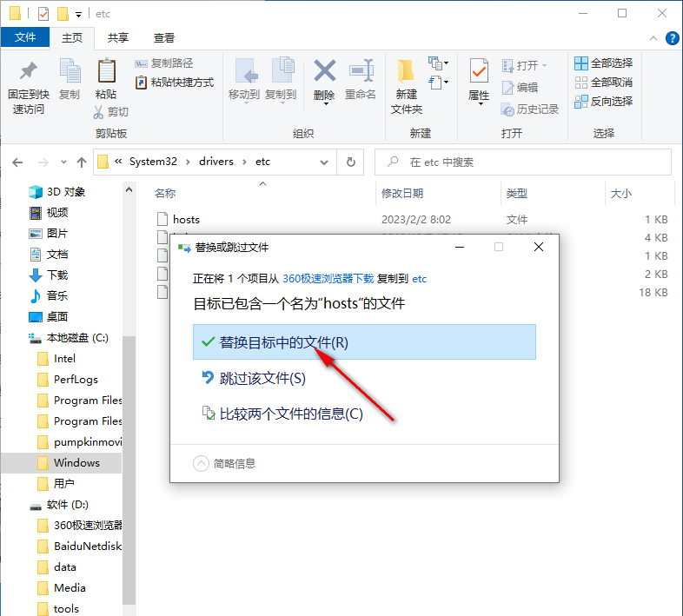
Task: Switch to the Share (共享) tab
Action: pos(118,38)
